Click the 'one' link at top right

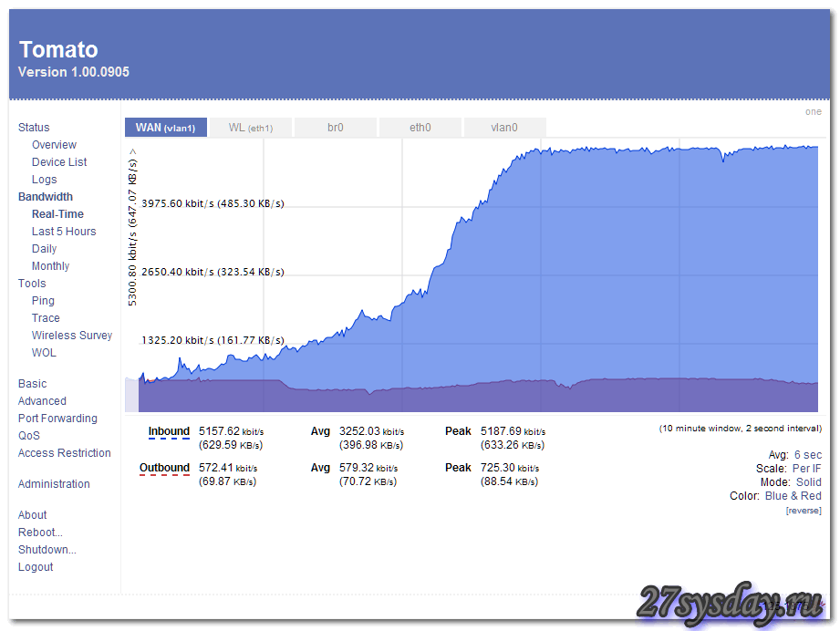coord(814,111)
